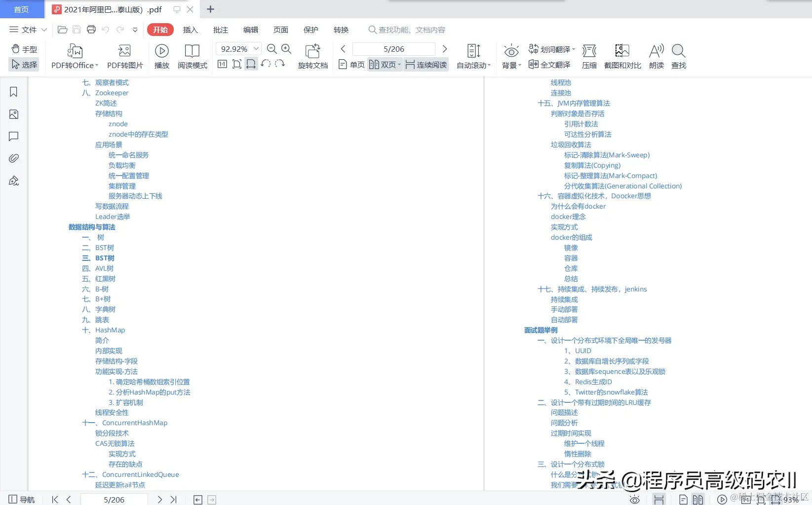
Task: Enable 连续阅读 continuous reading mode
Action: [x=425, y=64]
